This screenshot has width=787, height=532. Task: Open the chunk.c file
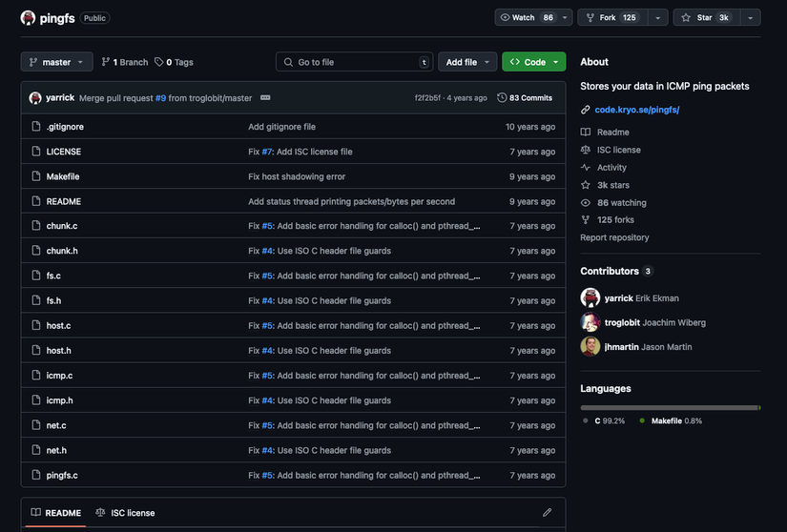[62, 226]
